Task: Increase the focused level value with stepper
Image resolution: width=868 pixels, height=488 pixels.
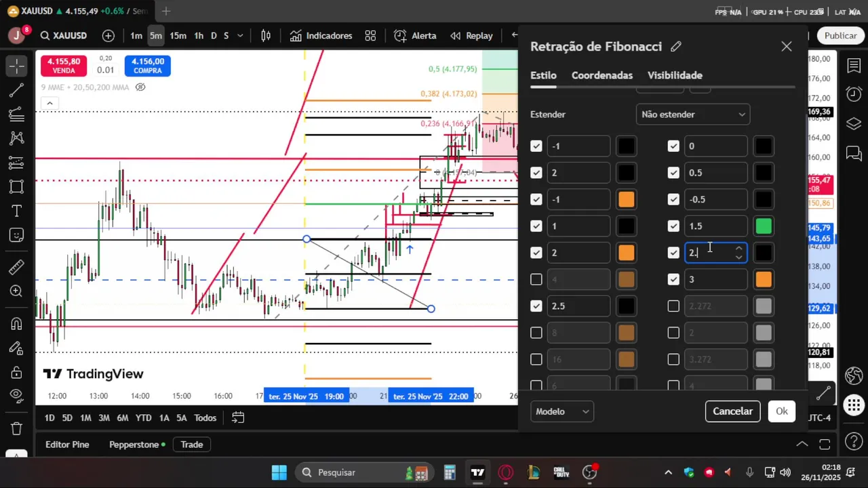Action: (738, 249)
